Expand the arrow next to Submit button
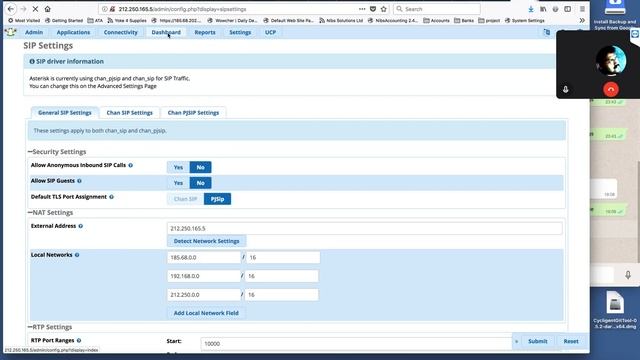This screenshot has height=360, width=640. tap(516, 341)
